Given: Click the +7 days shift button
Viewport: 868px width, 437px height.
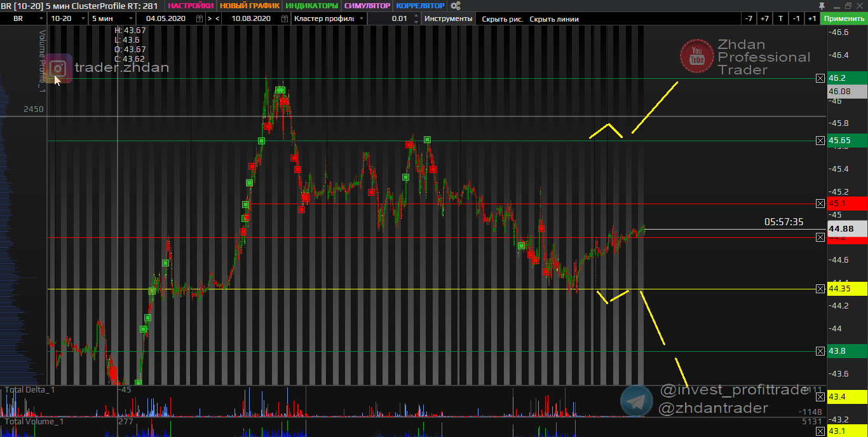Looking at the screenshot, I should tap(764, 18).
